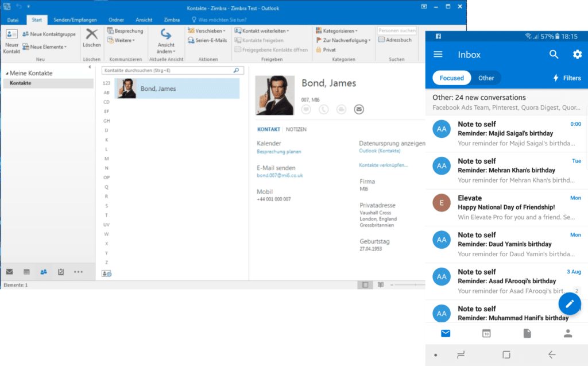This screenshot has width=588, height=366.
Task: Click the 'Was möchten Sie tun?' box
Action: pos(219,20)
